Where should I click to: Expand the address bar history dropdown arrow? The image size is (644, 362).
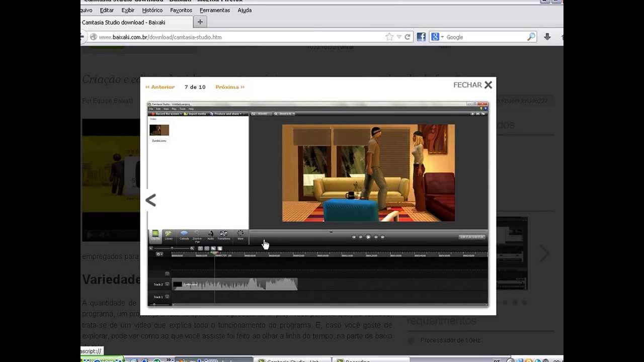pos(399,37)
